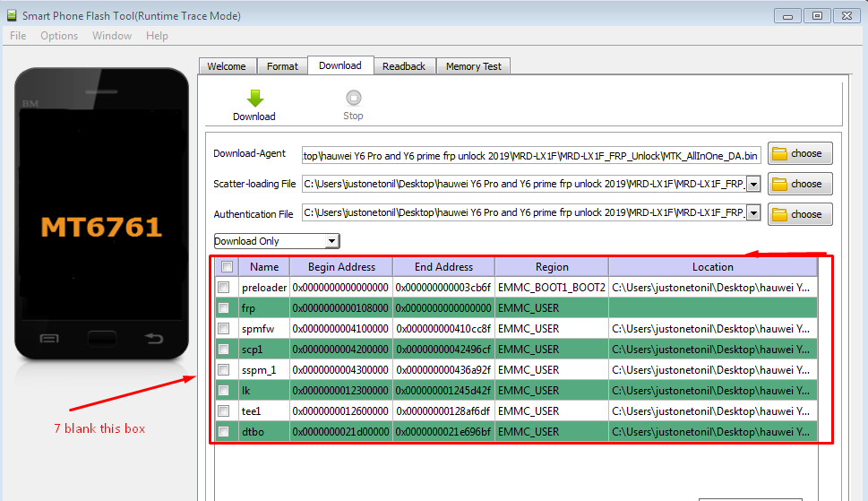Expand the Scatter-loading File dropdown arrow
The height and width of the screenshot is (501, 868).
click(753, 184)
